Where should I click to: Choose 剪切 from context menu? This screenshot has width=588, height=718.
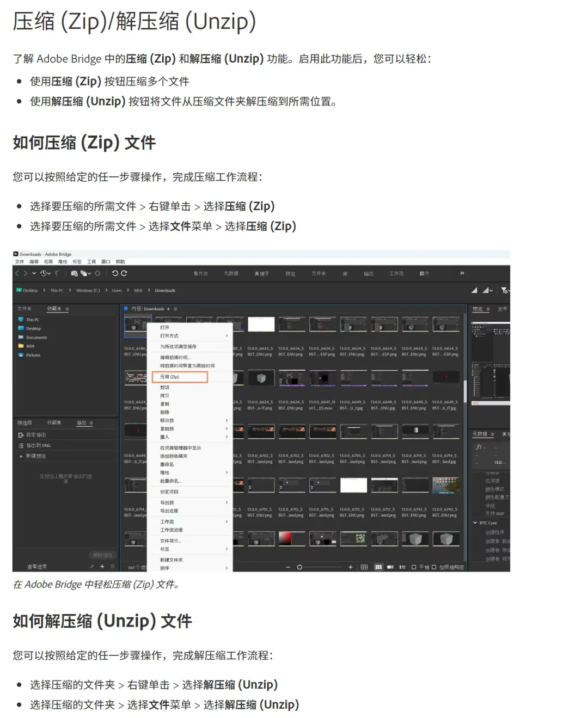click(x=164, y=388)
